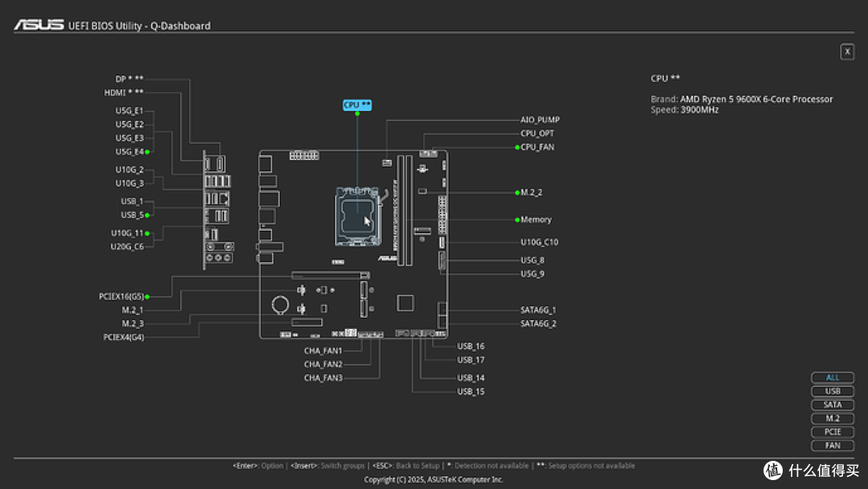Choose the USB_5 label
Screen dimensions: 868x489
coord(132,215)
